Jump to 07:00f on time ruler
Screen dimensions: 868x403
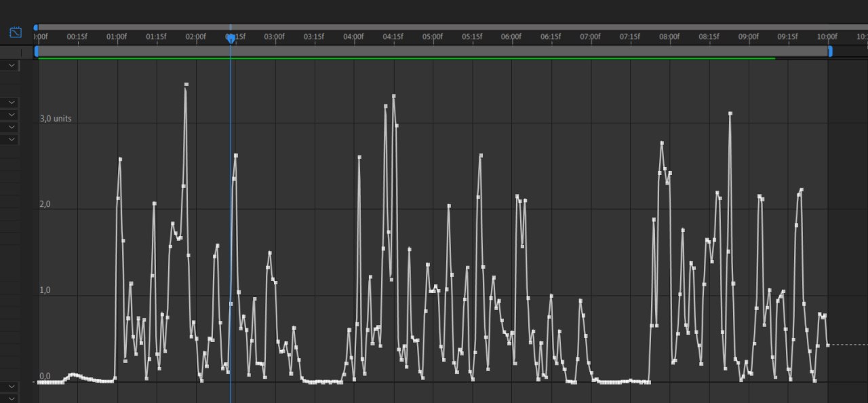click(x=590, y=37)
